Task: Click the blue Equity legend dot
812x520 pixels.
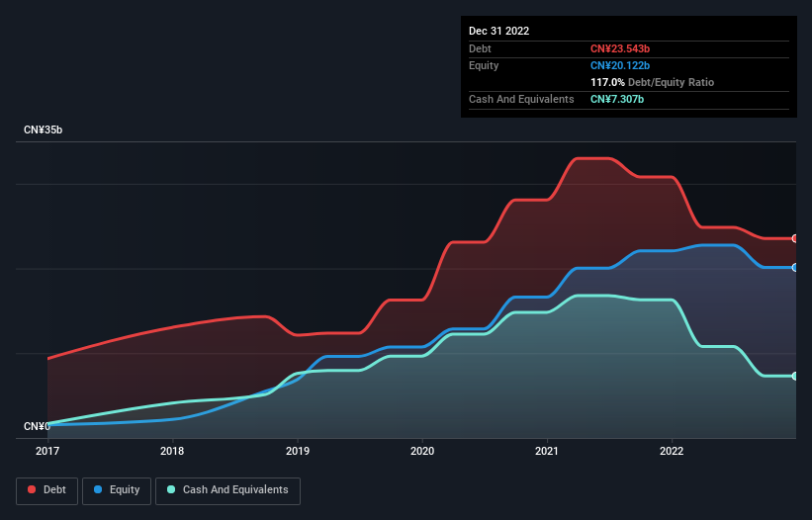Action: click(x=98, y=489)
